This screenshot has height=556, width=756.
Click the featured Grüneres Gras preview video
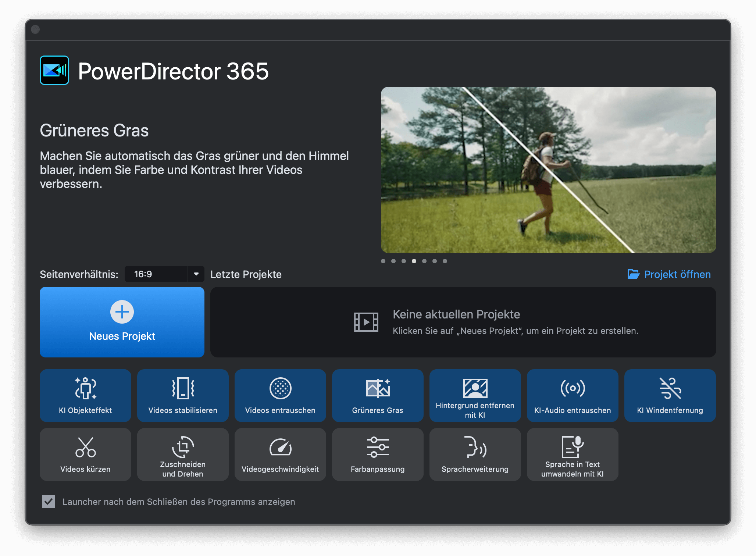tap(549, 170)
